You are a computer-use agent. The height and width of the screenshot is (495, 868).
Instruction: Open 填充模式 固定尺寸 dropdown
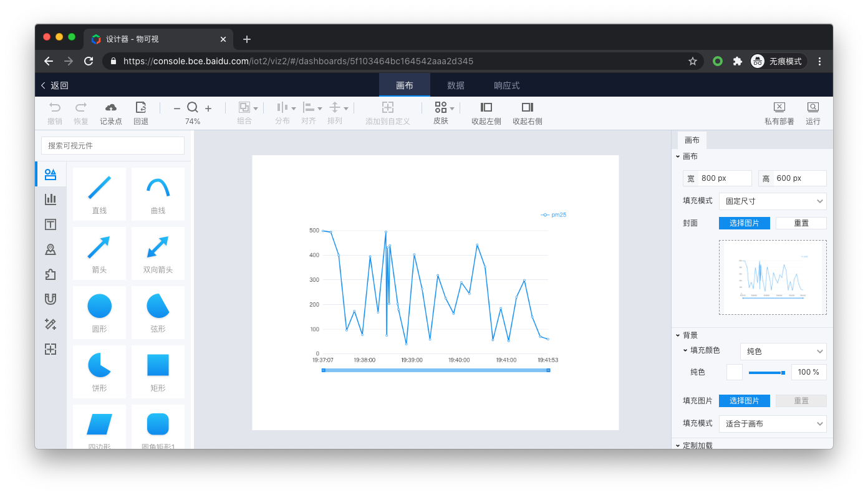click(x=773, y=201)
